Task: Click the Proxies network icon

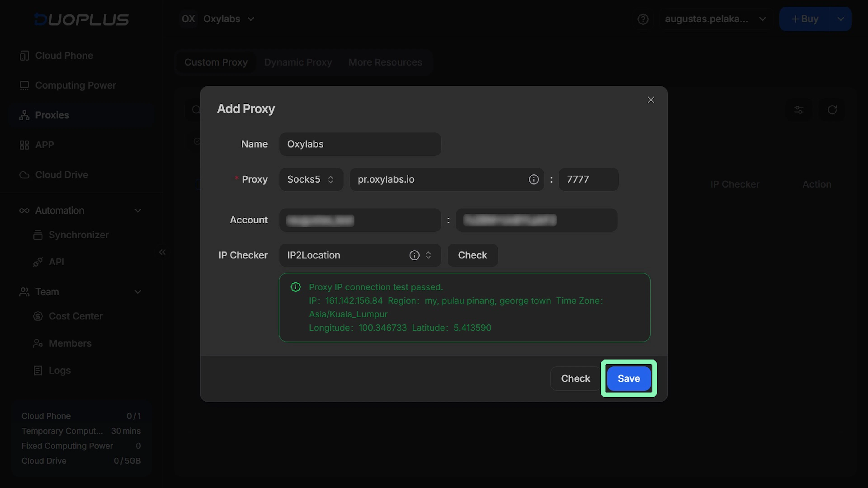Action: [x=24, y=115]
